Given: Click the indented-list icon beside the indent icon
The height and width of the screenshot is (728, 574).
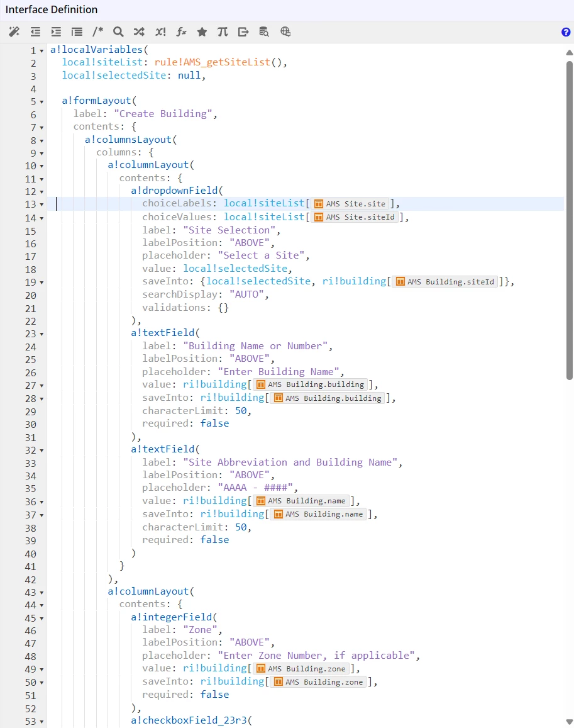Looking at the screenshot, I should point(77,31).
